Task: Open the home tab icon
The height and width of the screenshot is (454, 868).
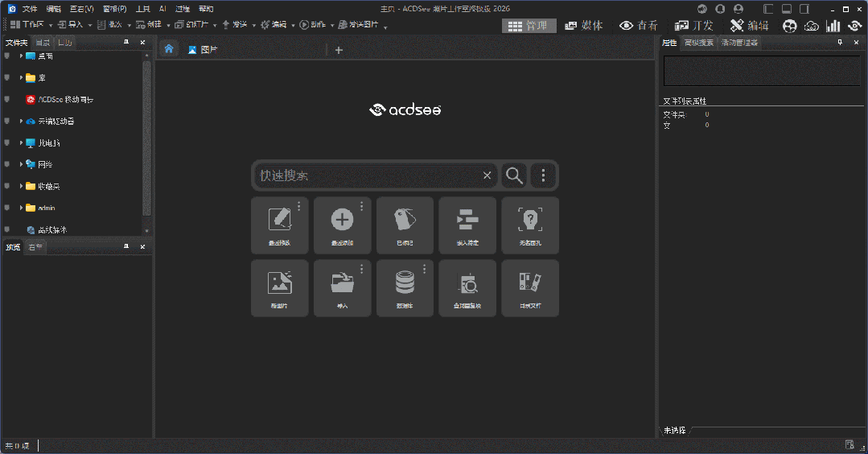Action: (x=169, y=49)
